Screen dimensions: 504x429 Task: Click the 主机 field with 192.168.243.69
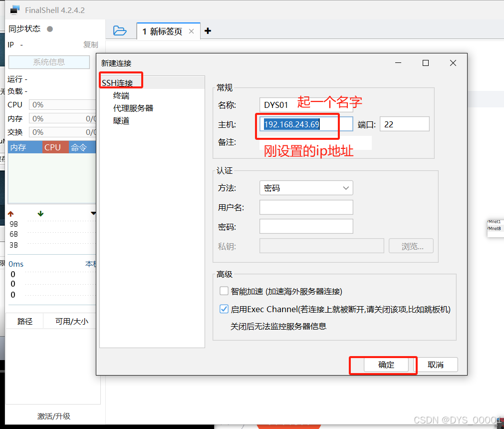(306, 124)
